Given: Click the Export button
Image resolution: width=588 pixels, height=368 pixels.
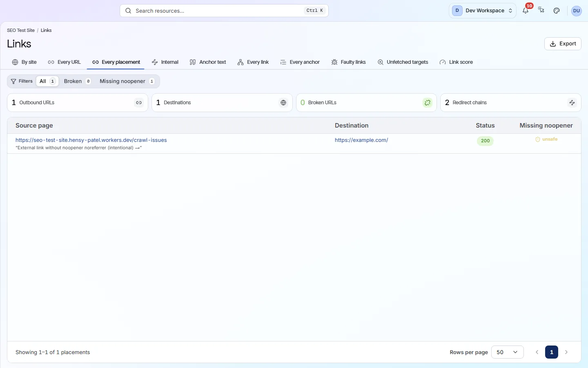Looking at the screenshot, I should tap(563, 44).
